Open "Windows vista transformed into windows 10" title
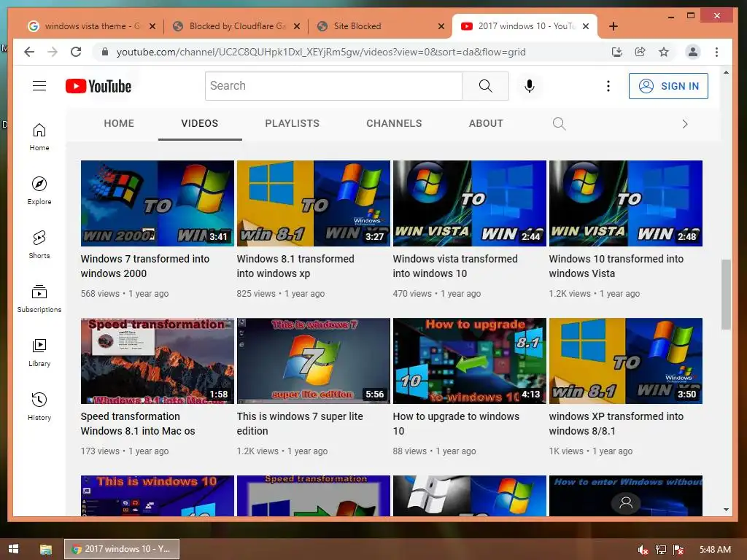 pyautogui.click(x=455, y=266)
